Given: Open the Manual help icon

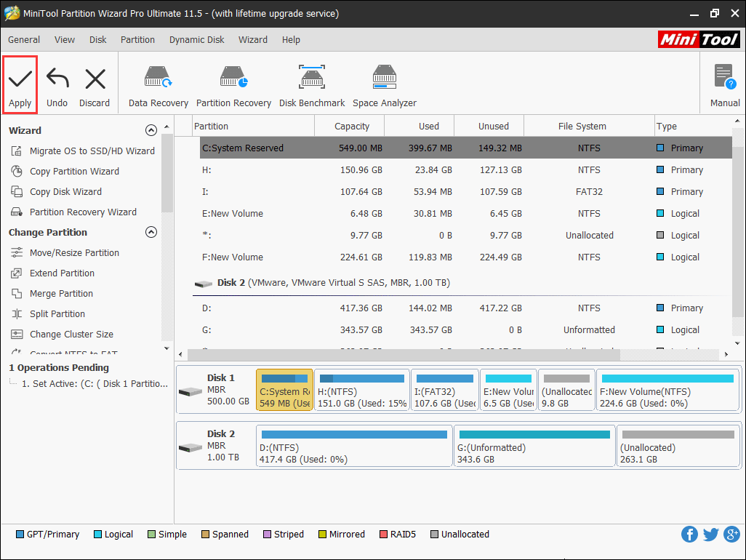Looking at the screenshot, I should 725,86.
